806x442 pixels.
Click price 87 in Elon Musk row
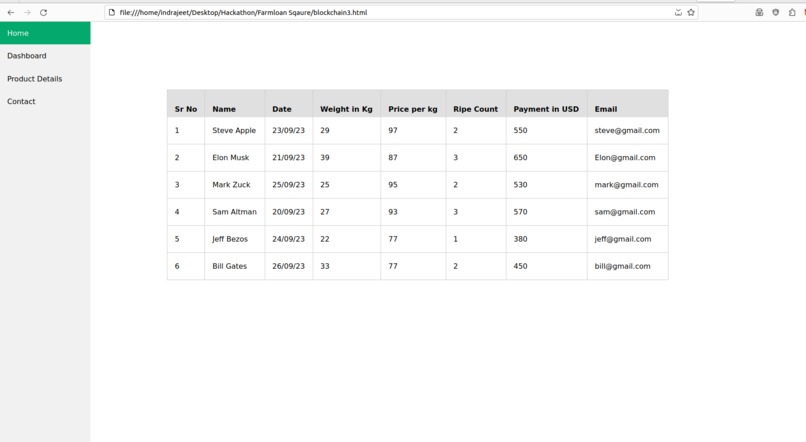393,158
